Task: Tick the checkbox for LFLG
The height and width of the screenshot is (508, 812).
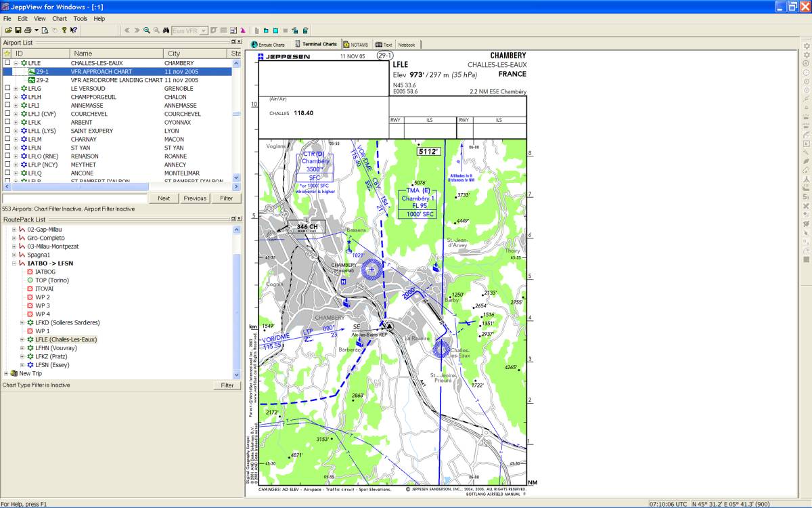Action: coord(7,89)
